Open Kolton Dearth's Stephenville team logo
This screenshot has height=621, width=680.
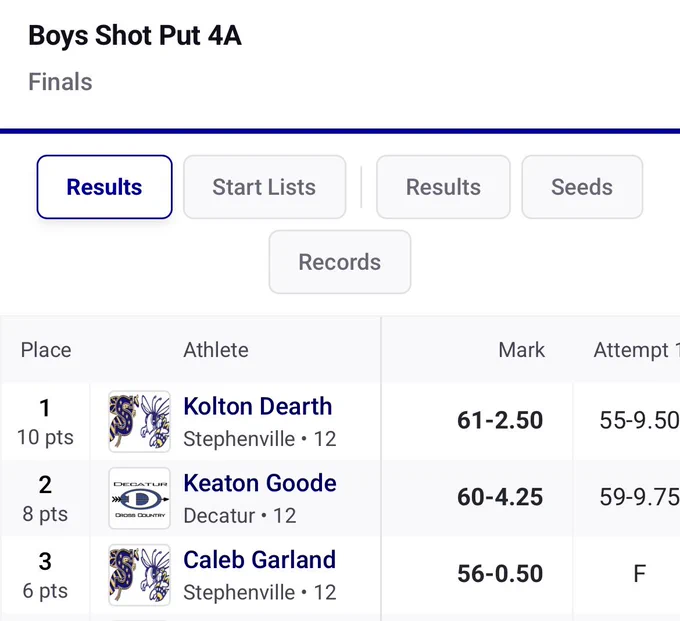pyautogui.click(x=139, y=422)
